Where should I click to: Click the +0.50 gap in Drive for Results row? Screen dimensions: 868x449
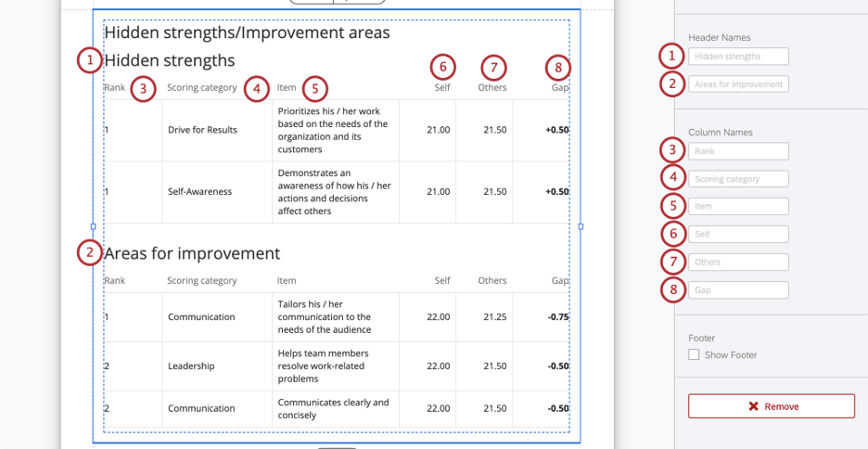[557, 130]
